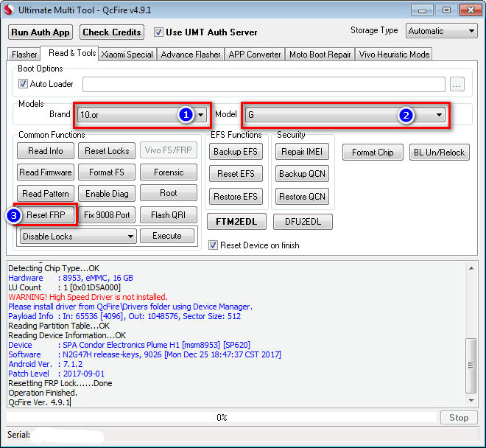This screenshot has height=448, width=486.
Task: Click the Backup EFS button
Action: 236,151
